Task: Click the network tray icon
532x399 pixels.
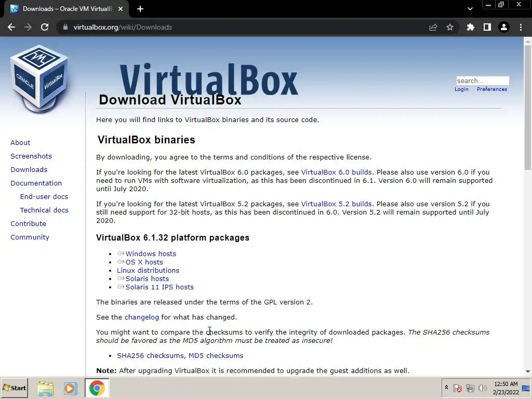Action: click(x=470, y=388)
